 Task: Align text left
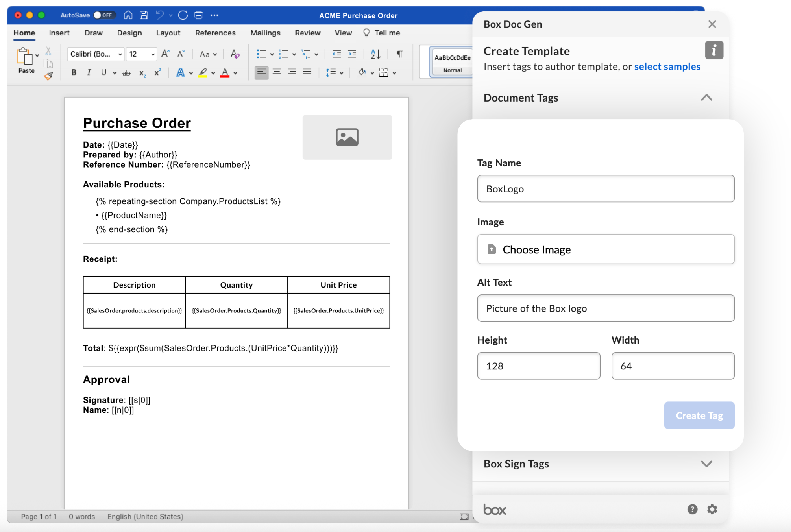tap(261, 72)
